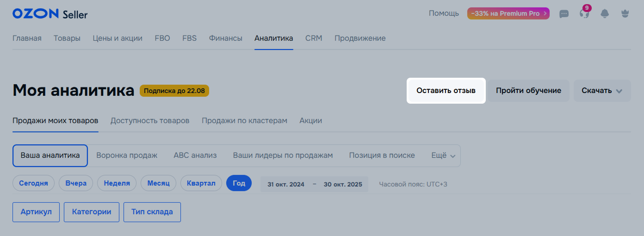
Task: Expand the Скачать dropdown
Action: tap(602, 91)
